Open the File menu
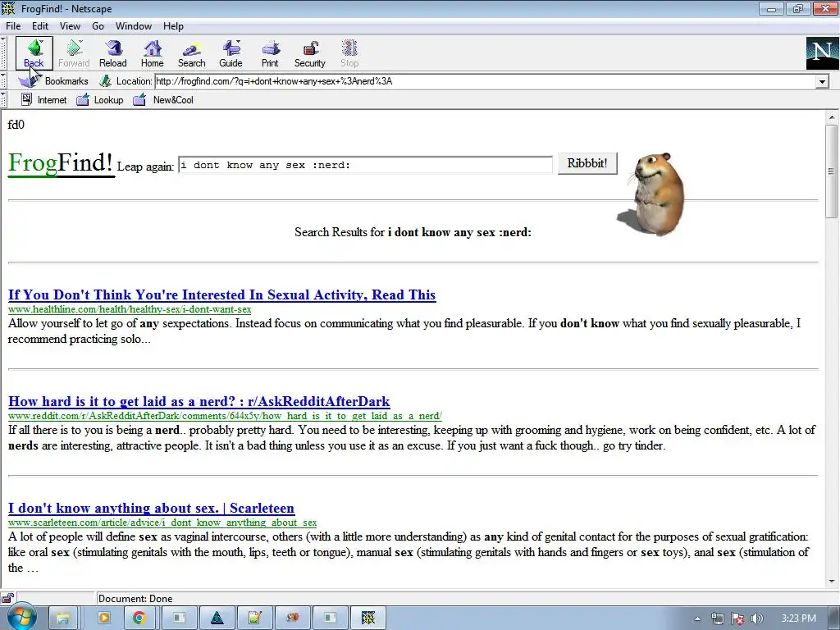This screenshot has width=840, height=630. click(x=13, y=25)
